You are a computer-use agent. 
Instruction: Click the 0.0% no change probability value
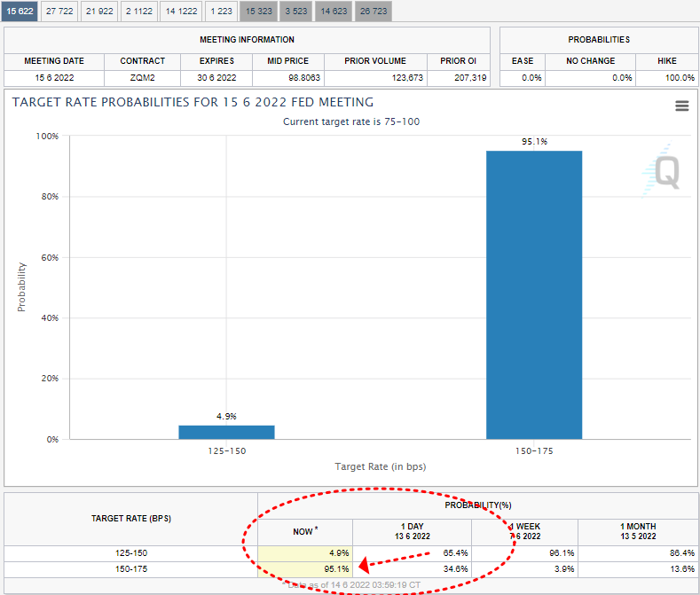click(622, 78)
